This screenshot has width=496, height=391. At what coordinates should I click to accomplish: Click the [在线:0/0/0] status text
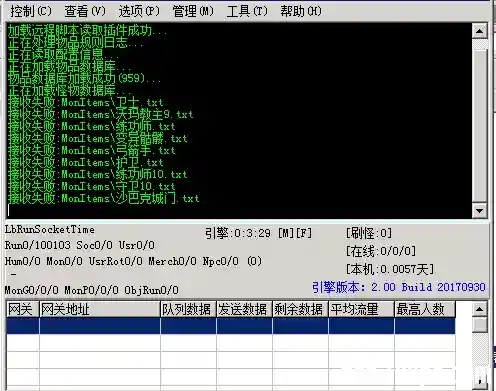click(x=381, y=251)
